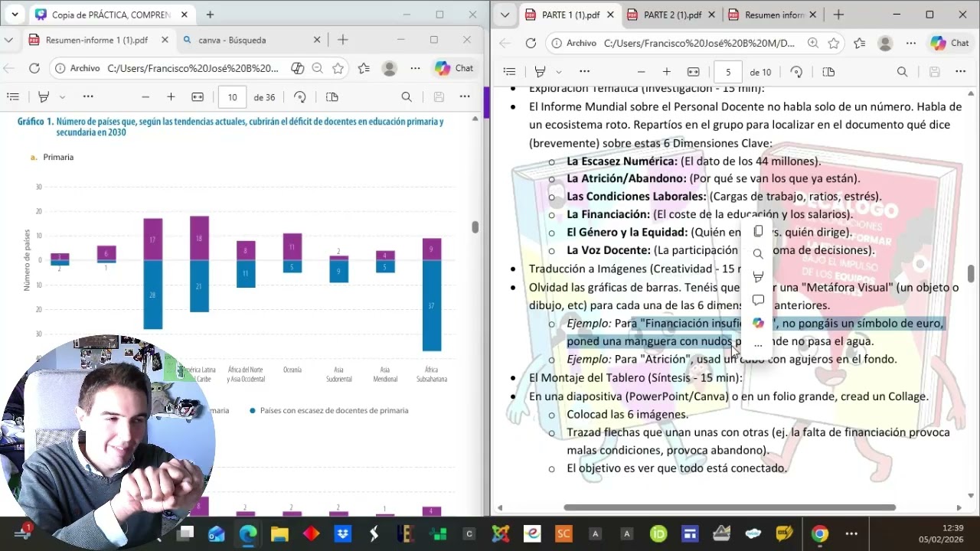The width and height of the screenshot is (980, 551).
Task: Rotate the Resumen-informe PDF
Action: [x=300, y=97]
